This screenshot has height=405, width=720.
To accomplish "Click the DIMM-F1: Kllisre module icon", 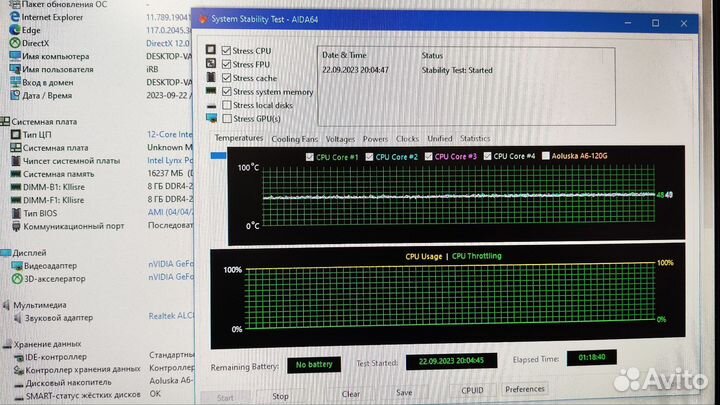I will [16, 200].
